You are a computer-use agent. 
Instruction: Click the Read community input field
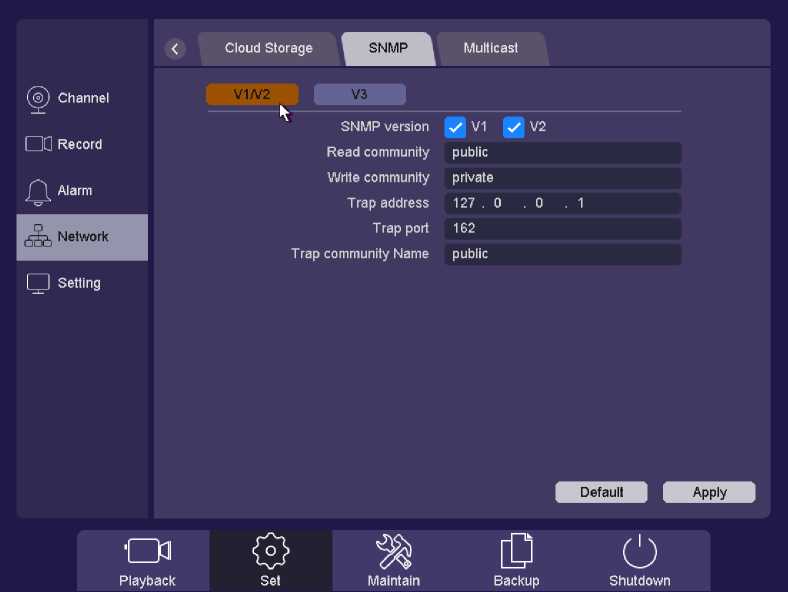coord(562,153)
